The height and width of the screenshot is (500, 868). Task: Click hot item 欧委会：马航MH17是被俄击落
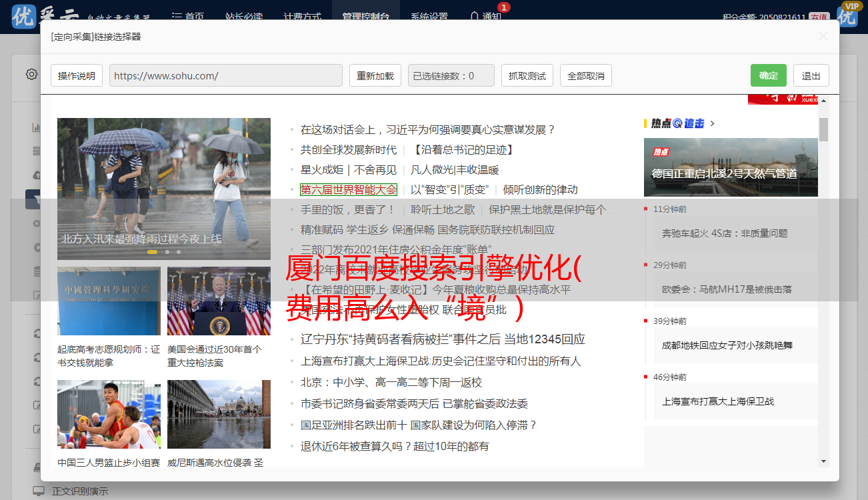(x=727, y=289)
